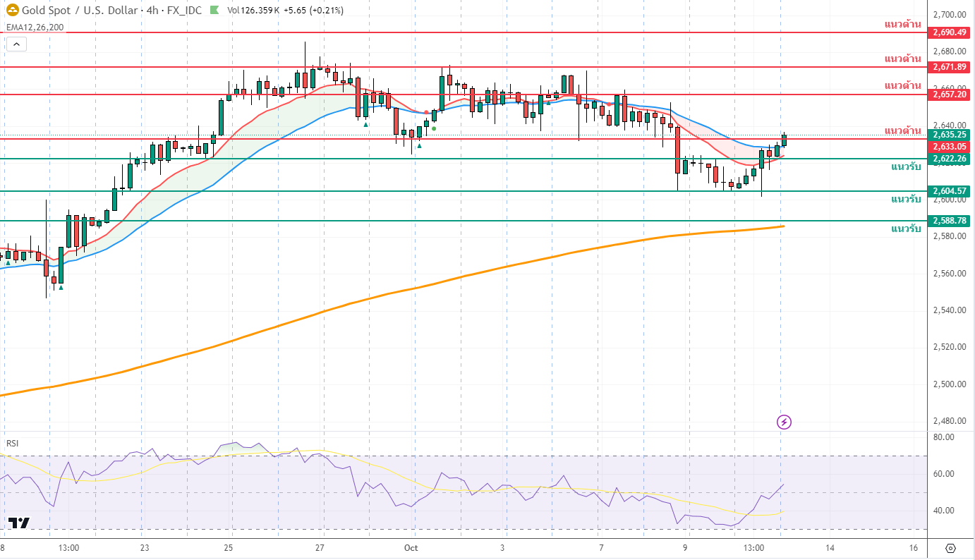Select แนวรับ text under 2,622.26
This screenshot has width=975, height=560.
pyautogui.click(x=906, y=167)
